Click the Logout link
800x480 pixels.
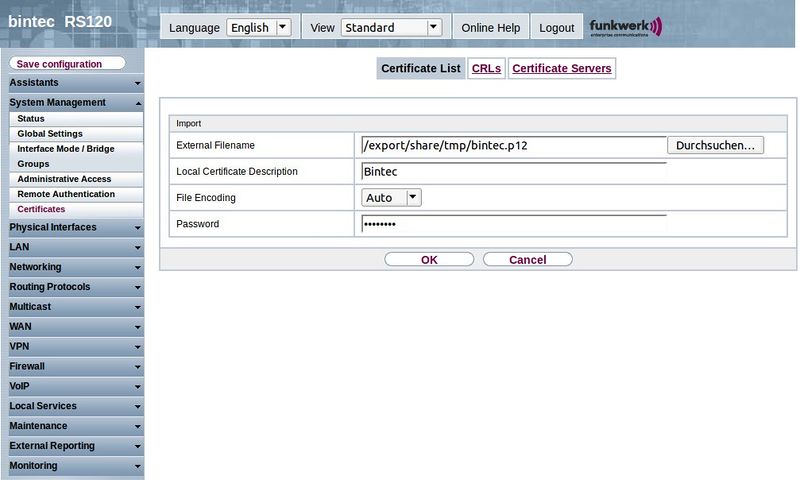click(557, 28)
